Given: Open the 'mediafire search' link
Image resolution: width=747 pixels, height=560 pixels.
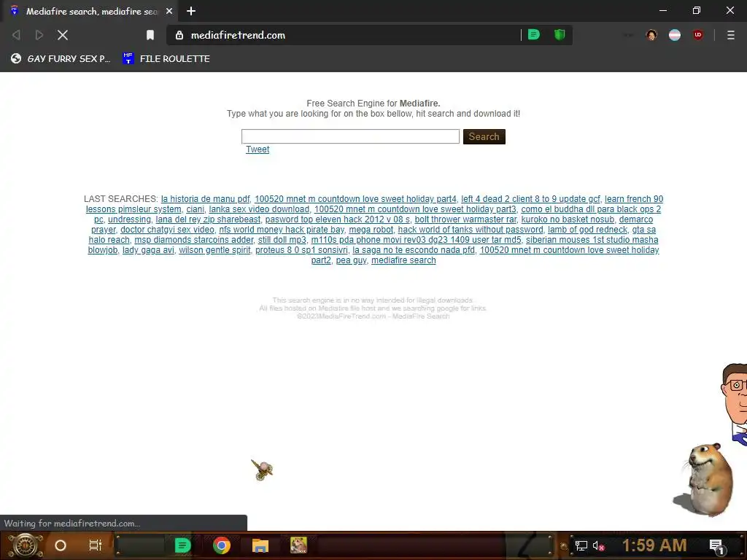Looking at the screenshot, I should (403, 260).
